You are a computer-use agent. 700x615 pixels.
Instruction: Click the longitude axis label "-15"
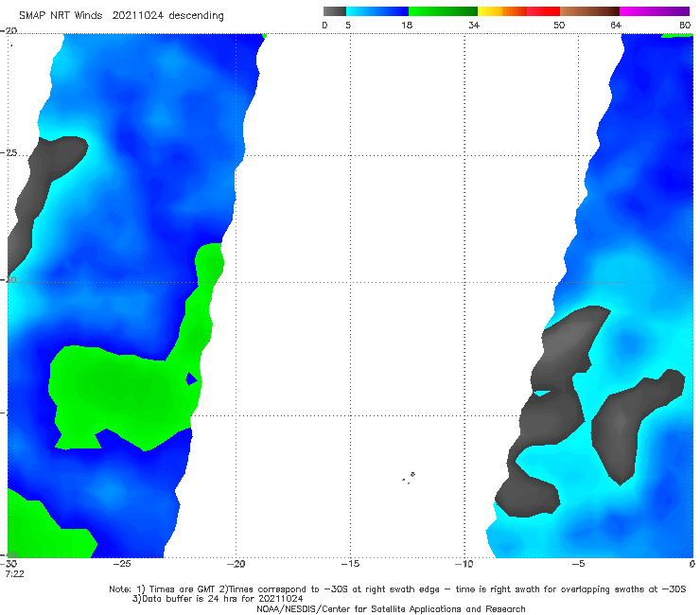click(350, 564)
